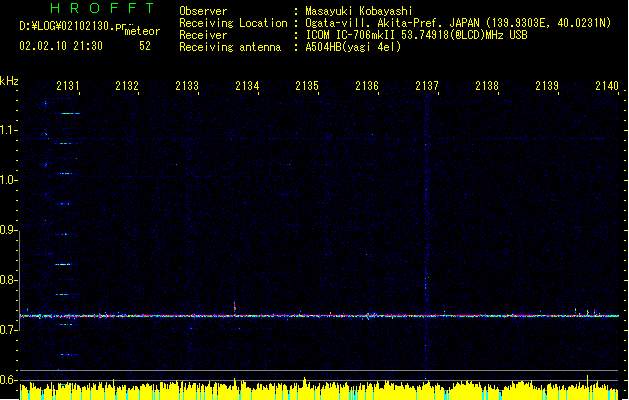Click time axis marker 2134
The height and width of the screenshot is (400, 629).
pos(247,86)
